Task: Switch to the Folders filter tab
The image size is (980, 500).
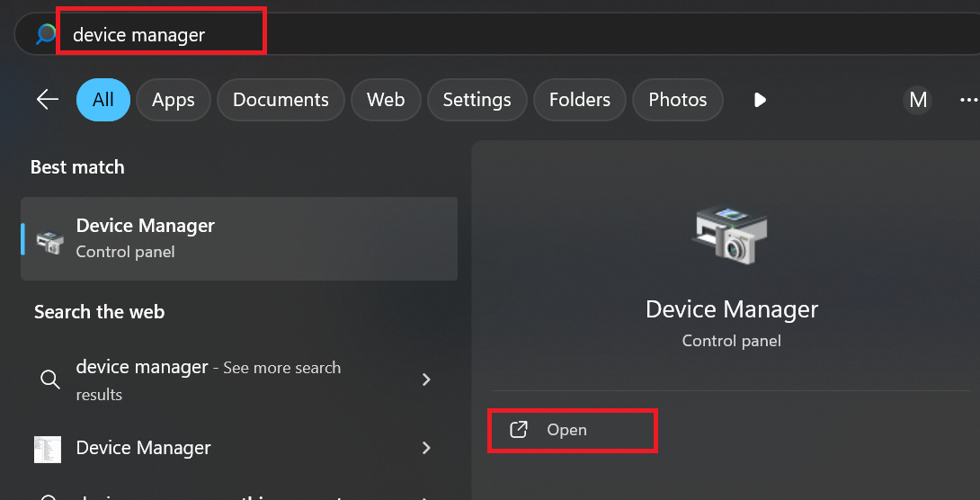Action: coord(579,100)
